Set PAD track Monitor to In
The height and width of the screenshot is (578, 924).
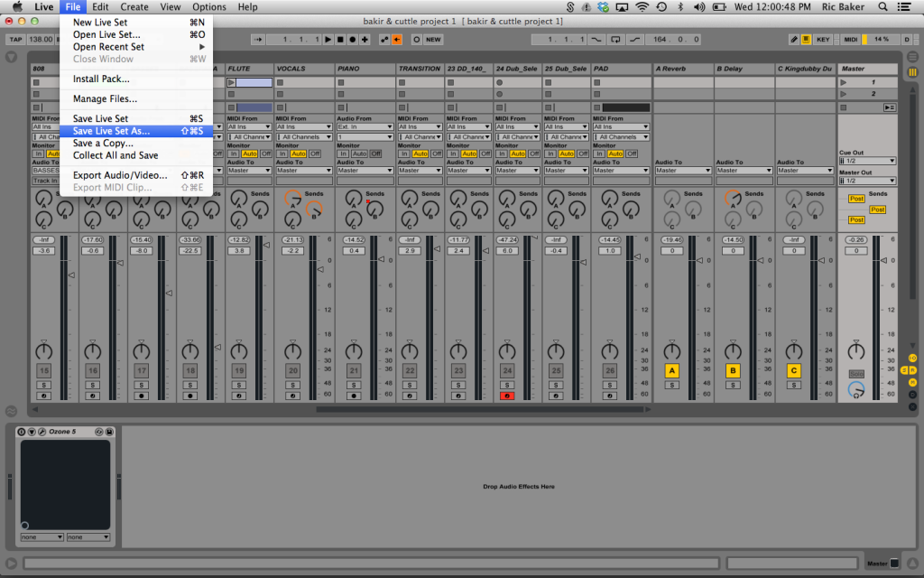tap(599, 154)
